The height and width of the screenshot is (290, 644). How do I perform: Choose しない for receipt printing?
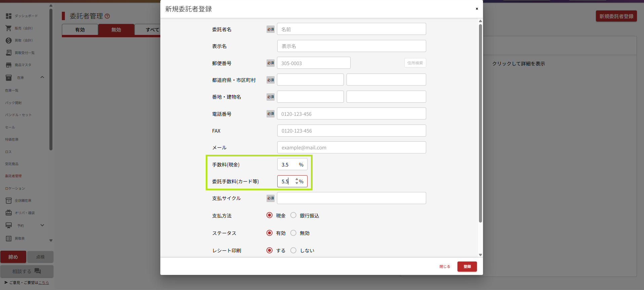[293, 250]
